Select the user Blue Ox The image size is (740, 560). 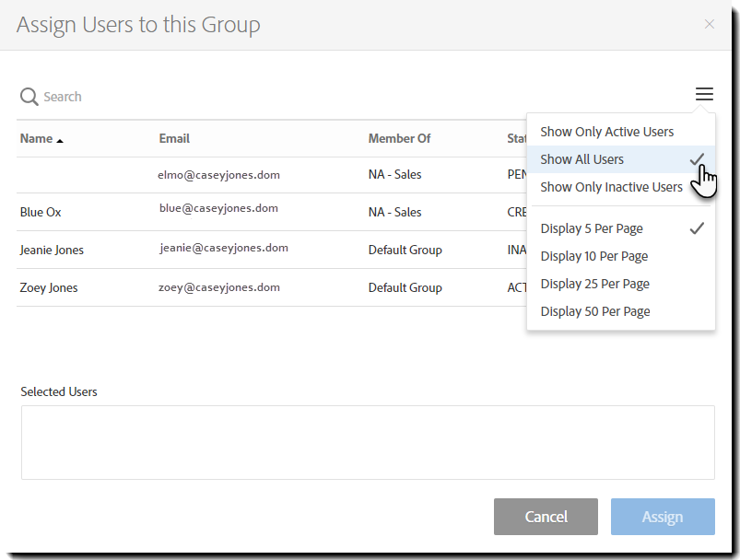(x=41, y=212)
